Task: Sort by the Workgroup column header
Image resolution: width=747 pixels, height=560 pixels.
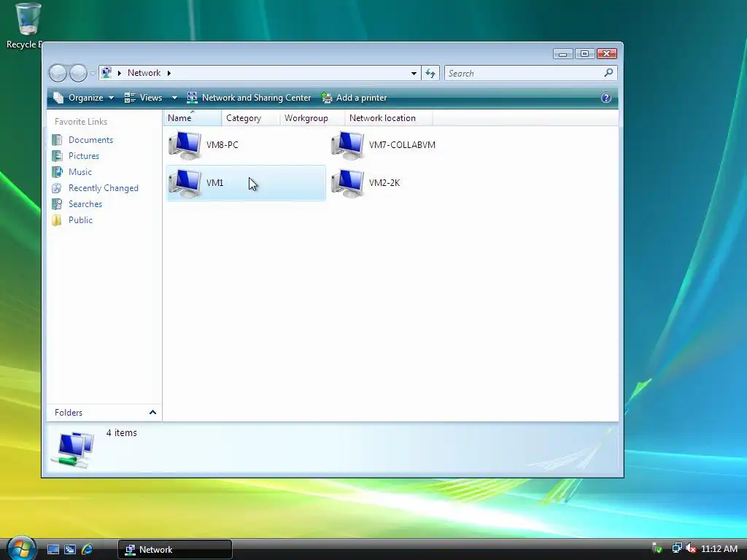Action: pyautogui.click(x=312, y=118)
